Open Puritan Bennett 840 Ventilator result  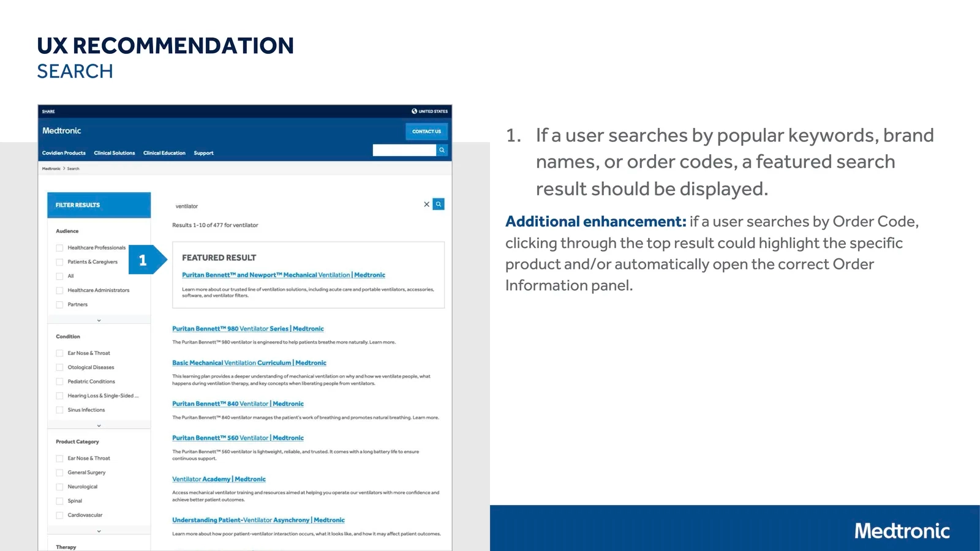coord(238,404)
